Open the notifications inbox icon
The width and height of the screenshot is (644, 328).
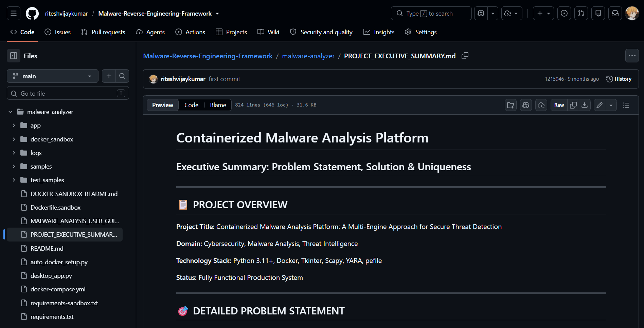615,13
